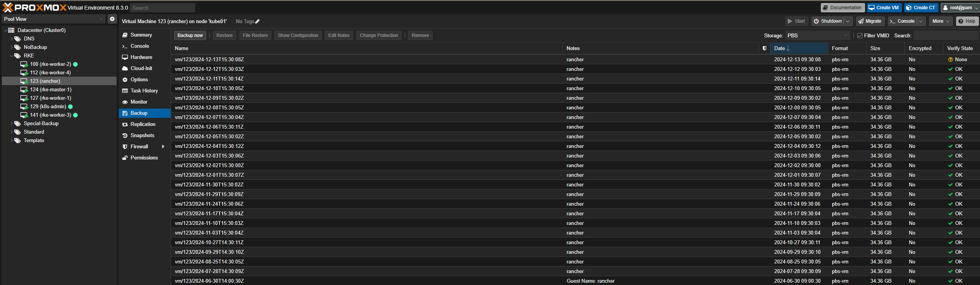Switch to the Hardware section
980x285 pixels.
141,57
